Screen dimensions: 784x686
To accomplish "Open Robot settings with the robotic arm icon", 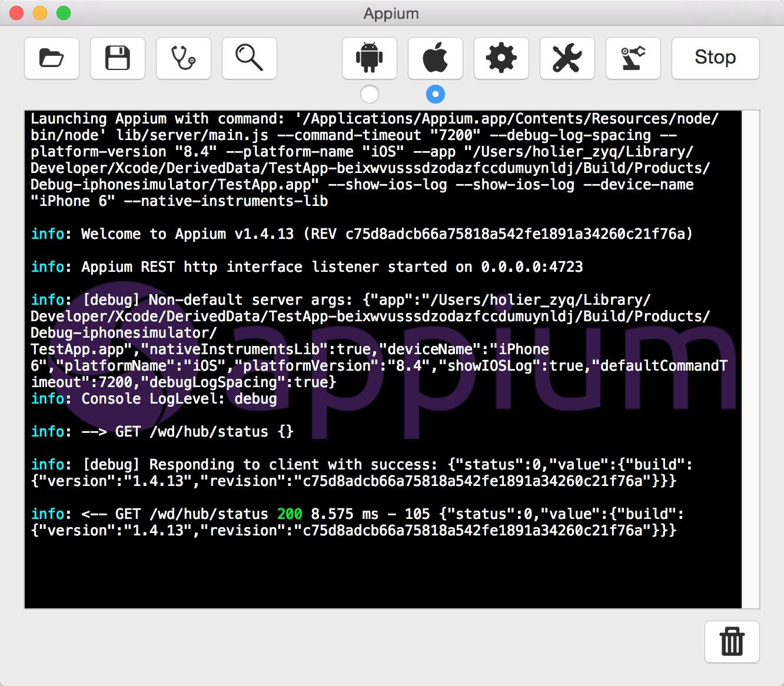I will click(633, 58).
